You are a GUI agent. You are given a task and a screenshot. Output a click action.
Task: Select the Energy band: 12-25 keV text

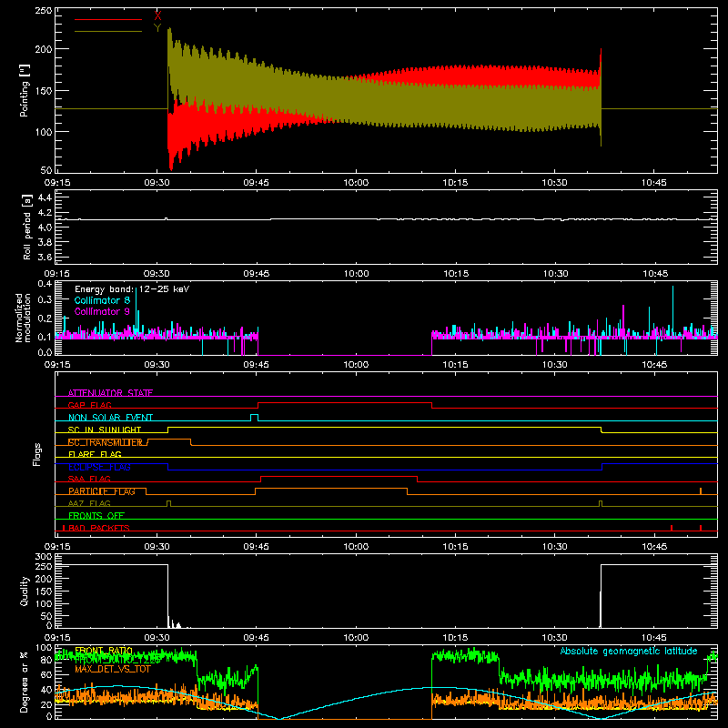tap(132, 289)
